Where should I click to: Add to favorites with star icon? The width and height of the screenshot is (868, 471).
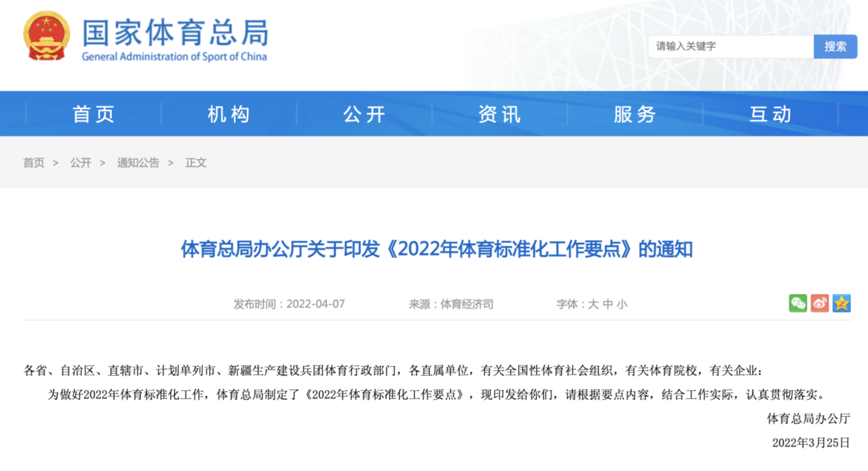[842, 303]
